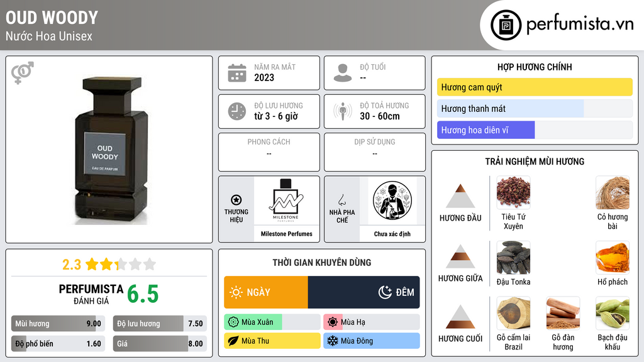Click the Hương giữa pyramid icon
644x362 pixels.
(460, 256)
